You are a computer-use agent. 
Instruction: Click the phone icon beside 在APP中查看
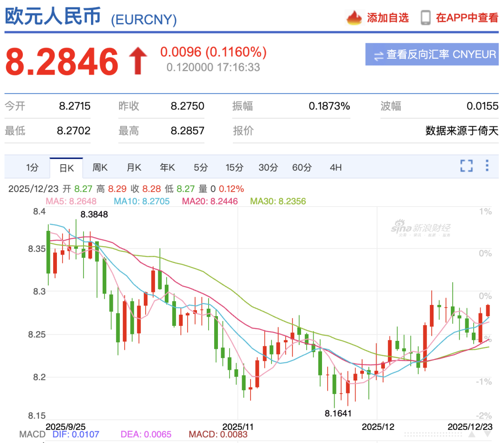426,18
